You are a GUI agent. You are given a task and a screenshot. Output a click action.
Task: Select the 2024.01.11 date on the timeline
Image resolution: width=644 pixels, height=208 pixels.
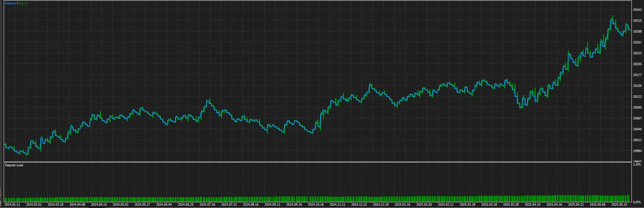coord(12,205)
